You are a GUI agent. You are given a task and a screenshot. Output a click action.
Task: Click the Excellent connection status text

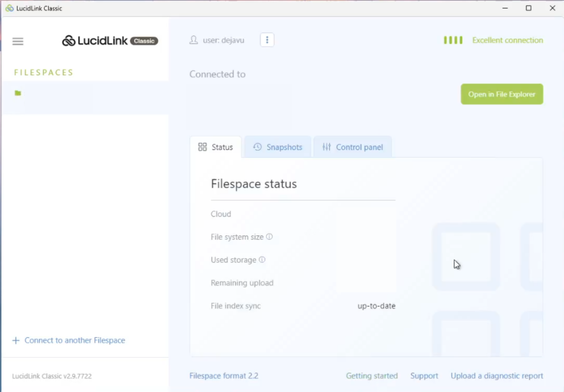coord(507,40)
